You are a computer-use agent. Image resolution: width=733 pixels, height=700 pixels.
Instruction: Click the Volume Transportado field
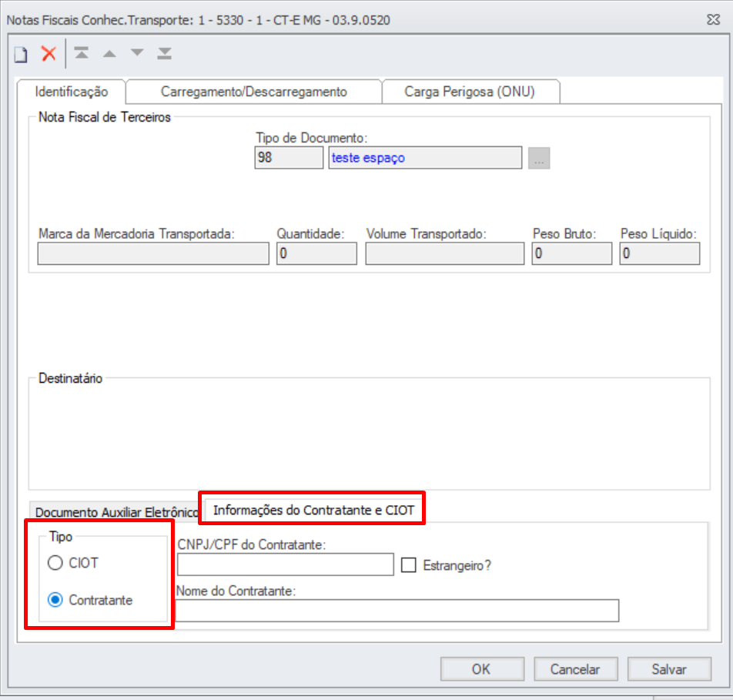pyautogui.click(x=444, y=253)
